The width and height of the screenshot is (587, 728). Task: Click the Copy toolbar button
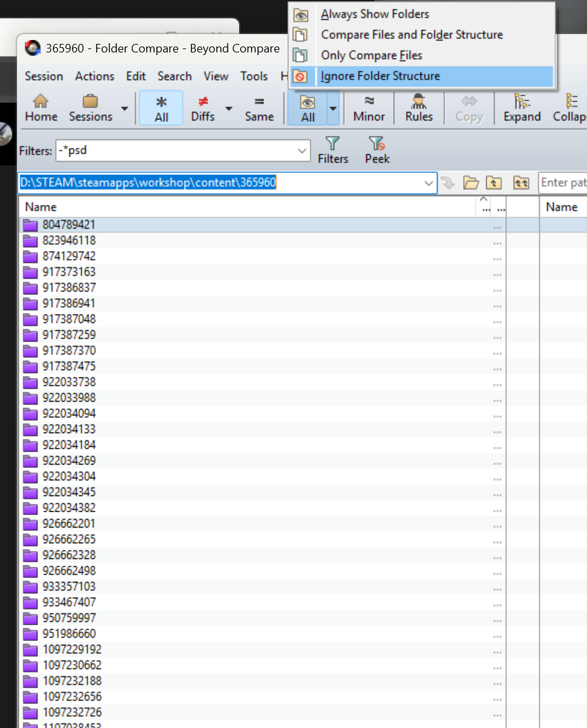[469, 108]
